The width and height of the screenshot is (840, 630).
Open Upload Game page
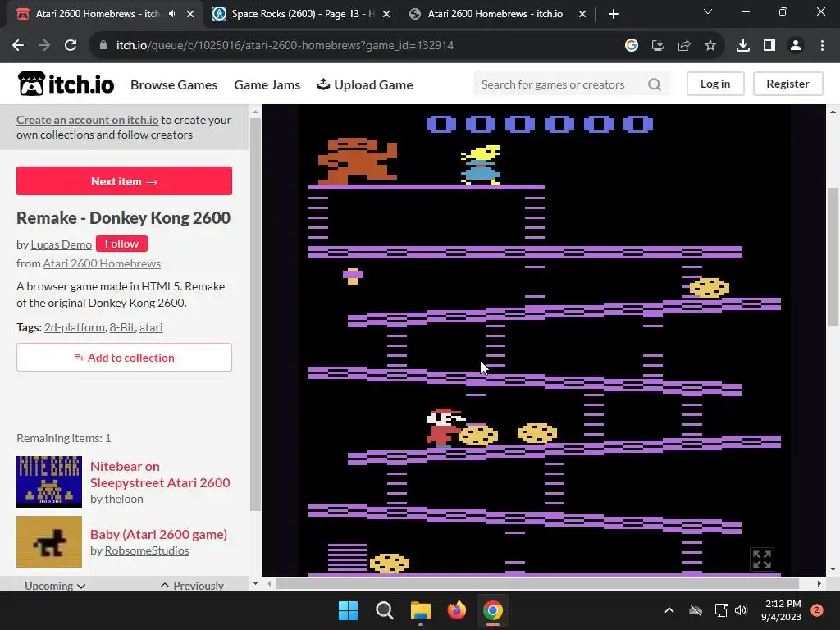[x=365, y=84]
